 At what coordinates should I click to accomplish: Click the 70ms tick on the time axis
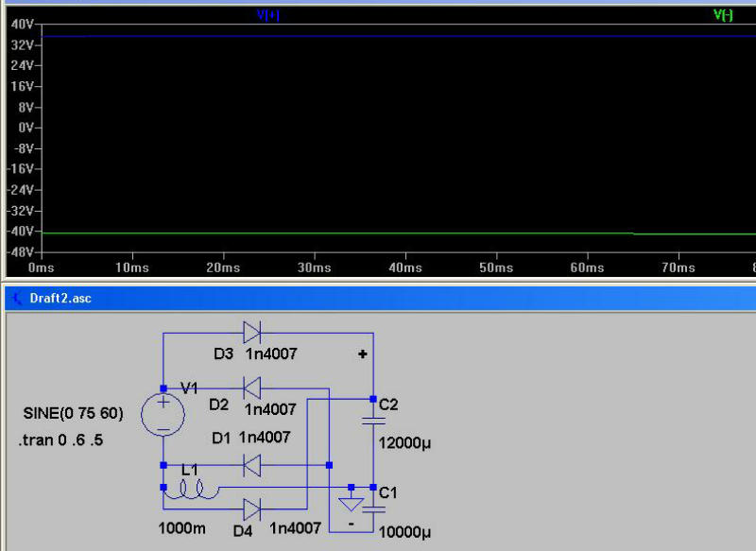click(679, 268)
